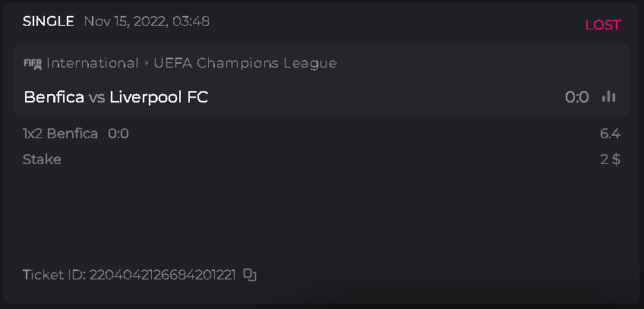Click the FIFA league logo icon
The width and height of the screenshot is (644, 309).
pos(32,64)
